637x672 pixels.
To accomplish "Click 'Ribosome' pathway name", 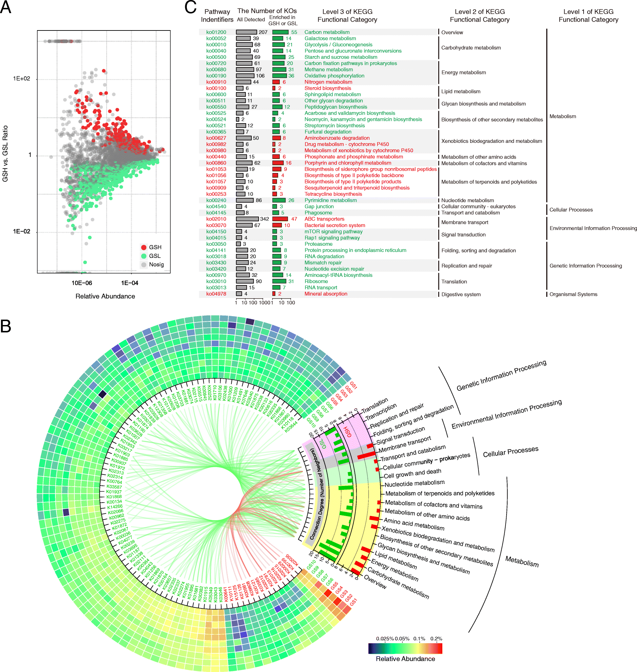I will tap(316, 281).
